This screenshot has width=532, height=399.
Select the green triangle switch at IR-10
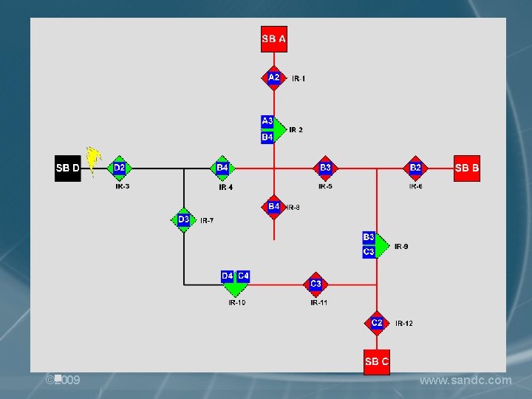tap(236, 290)
